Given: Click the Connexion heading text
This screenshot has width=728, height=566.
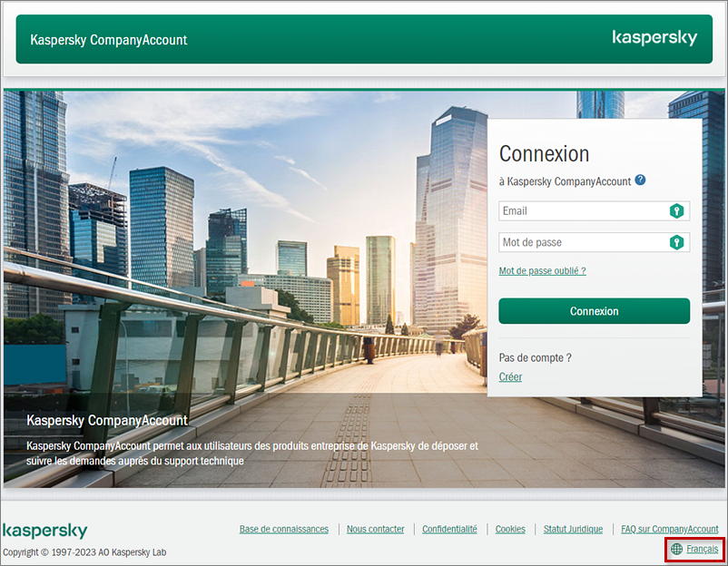Looking at the screenshot, I should 544,153.
